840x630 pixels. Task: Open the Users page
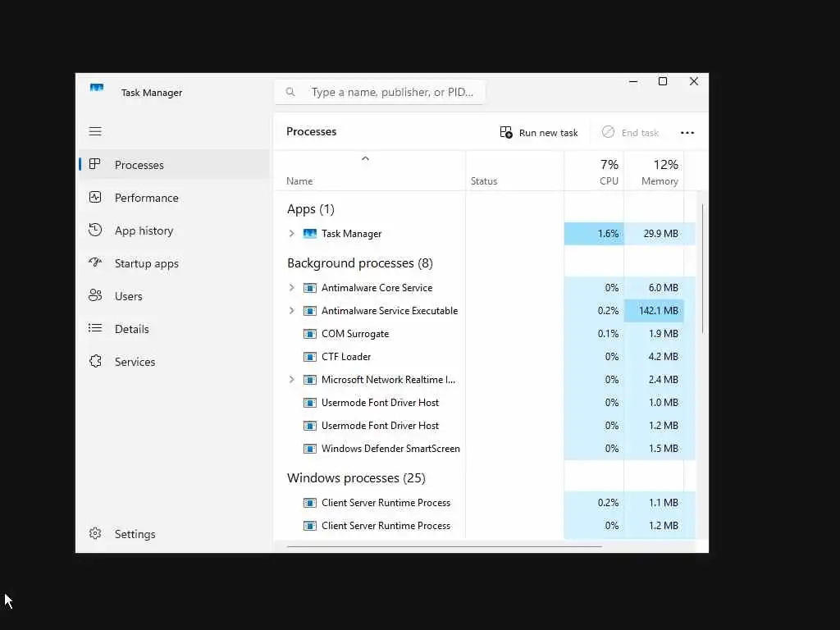tap(174, 295)
